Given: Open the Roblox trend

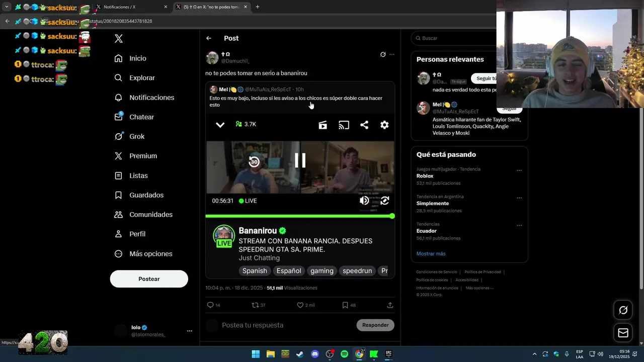Looking at the screenshot, I should point(425,176).
